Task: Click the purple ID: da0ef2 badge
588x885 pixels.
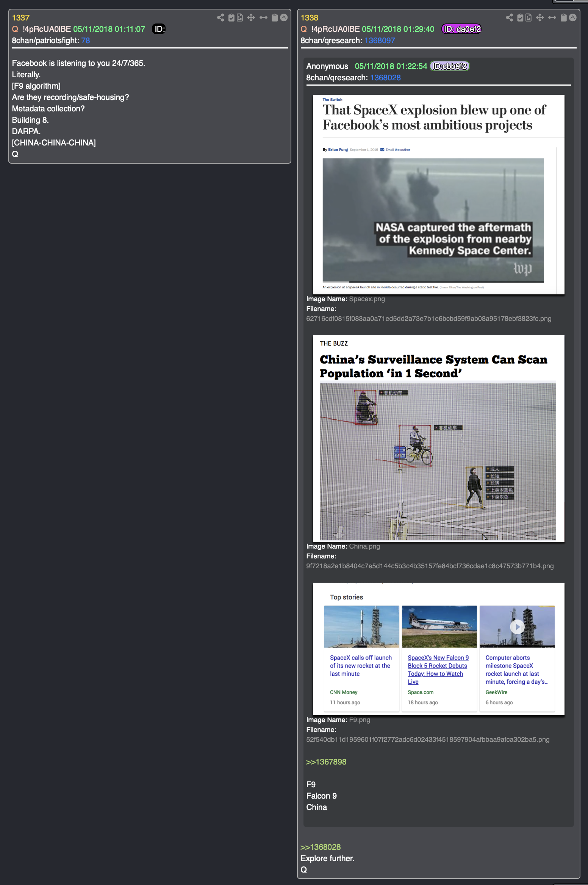Action: (x=462, y=29)
